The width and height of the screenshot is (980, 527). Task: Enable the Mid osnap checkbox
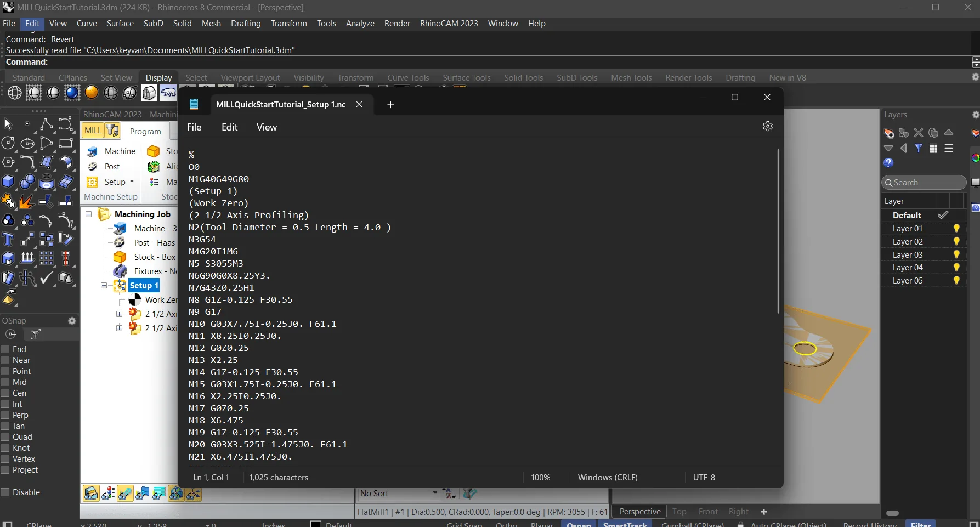click(5, 382)
